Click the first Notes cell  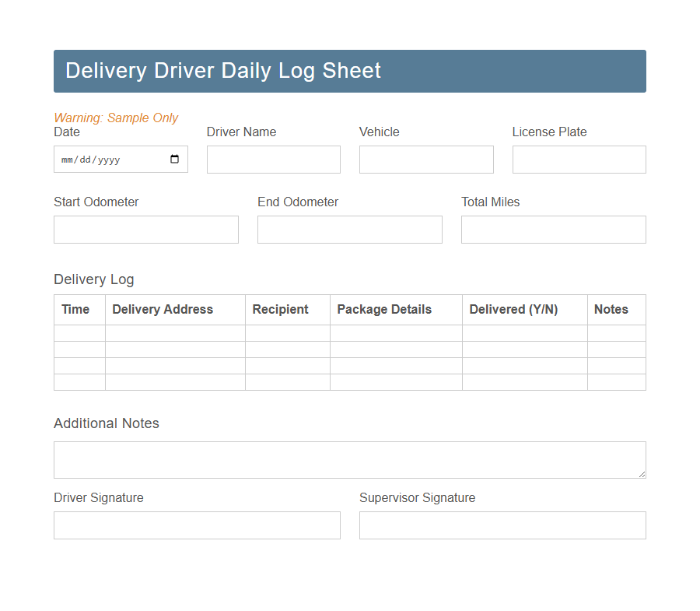[616, 332]
